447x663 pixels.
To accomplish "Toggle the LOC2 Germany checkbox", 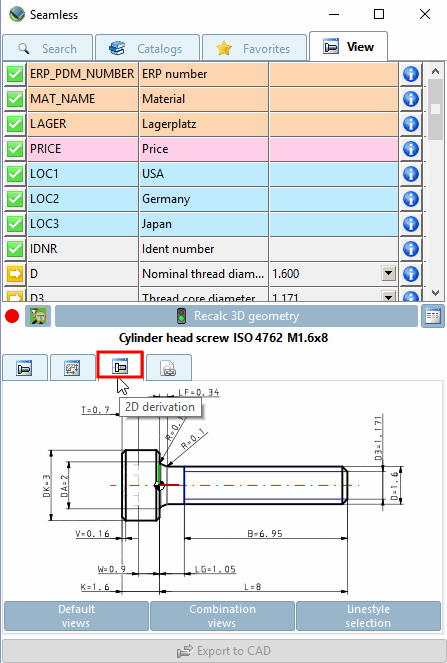I will (15, 199).
